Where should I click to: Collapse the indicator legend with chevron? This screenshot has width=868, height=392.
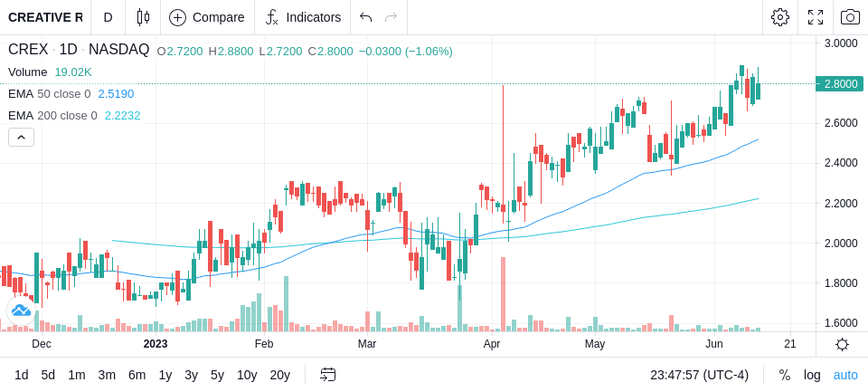[x=21, y=137]
